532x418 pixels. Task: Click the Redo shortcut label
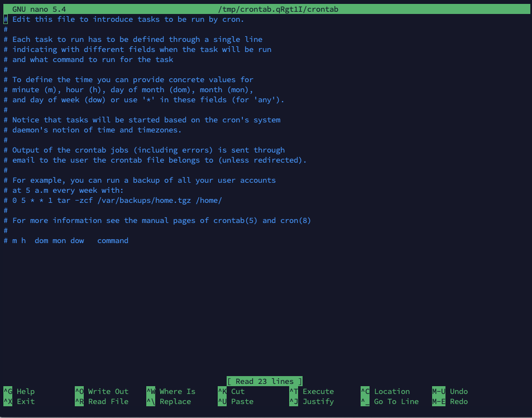[x=458, y=402]
